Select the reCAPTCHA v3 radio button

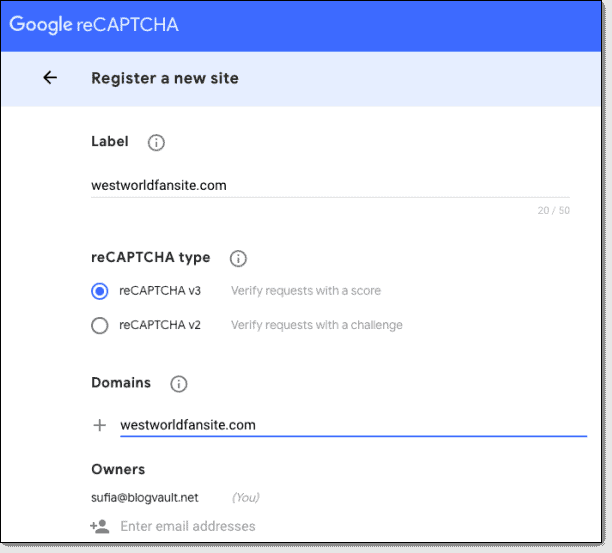99,291
